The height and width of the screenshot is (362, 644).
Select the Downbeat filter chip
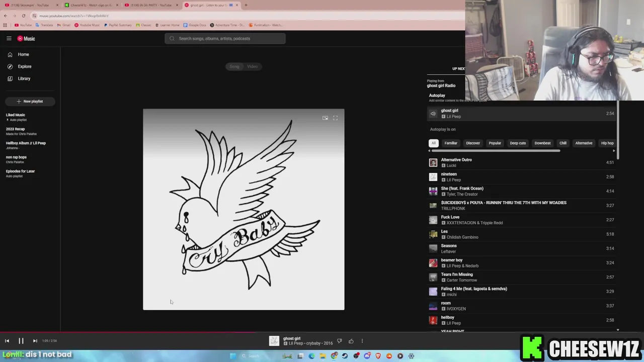click(x=542, y=143)
